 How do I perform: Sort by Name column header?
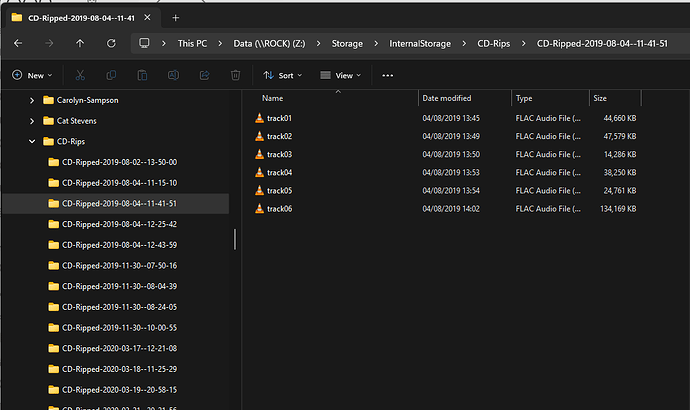[272, 98]
